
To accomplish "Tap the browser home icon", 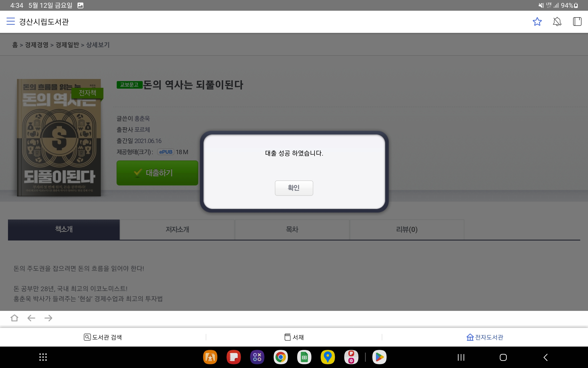I will 14,318.
